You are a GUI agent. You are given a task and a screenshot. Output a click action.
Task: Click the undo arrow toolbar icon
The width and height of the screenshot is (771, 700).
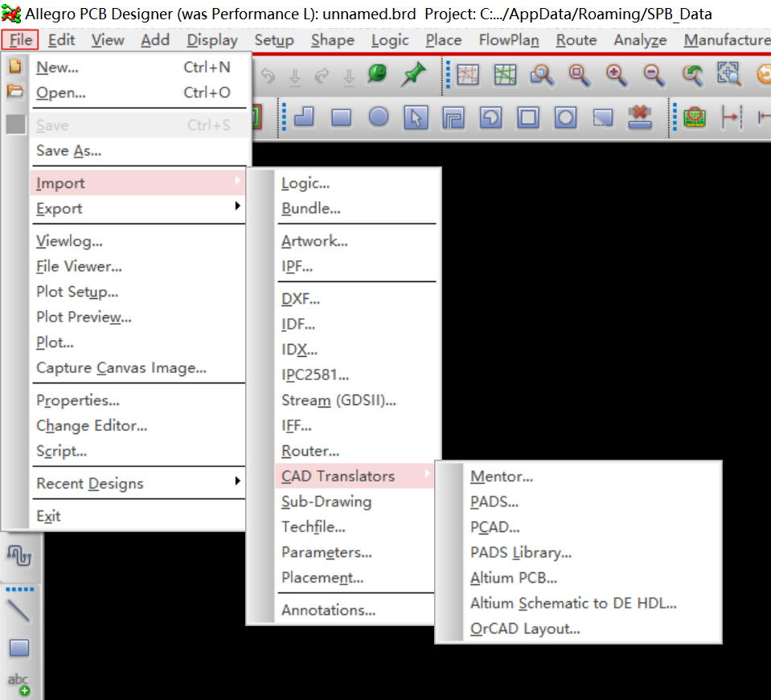268,76
